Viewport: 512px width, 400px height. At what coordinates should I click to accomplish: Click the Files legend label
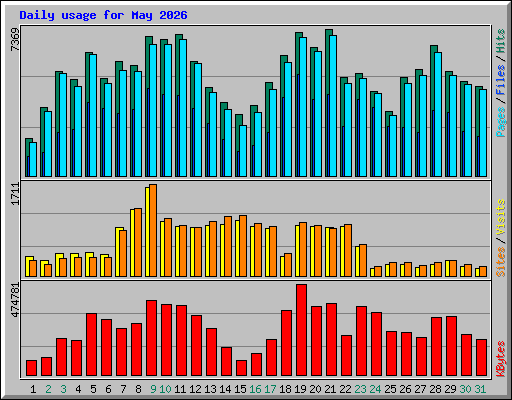pos(501,80)
